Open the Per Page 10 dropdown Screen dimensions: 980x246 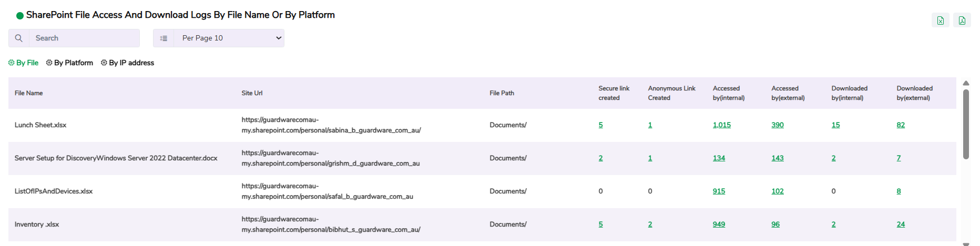(229, 38)
